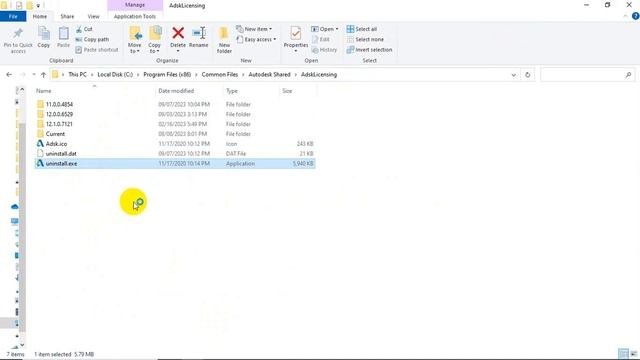Open File Explorer help
Viewport: 640px width, 360px height.
[x=635, y=16]
